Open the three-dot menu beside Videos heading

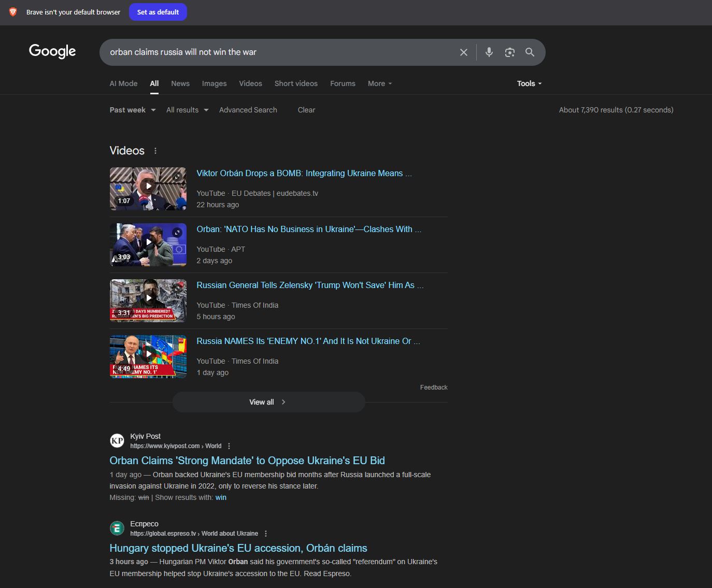point(155,151)
